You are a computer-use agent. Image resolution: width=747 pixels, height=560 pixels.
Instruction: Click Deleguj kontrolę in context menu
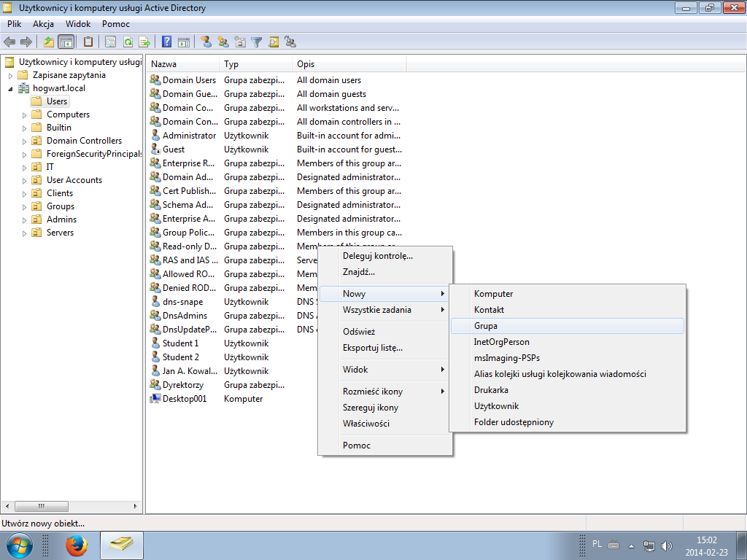coord(385,256)
